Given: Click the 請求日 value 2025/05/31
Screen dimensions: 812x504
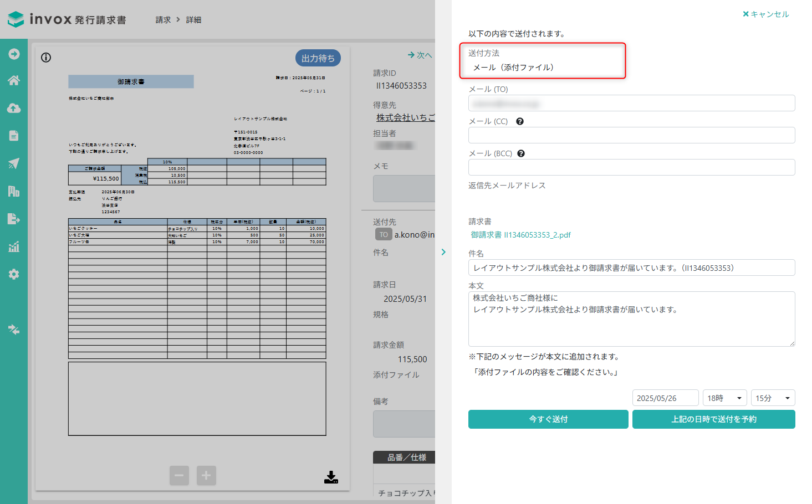Looking at the screenshot, I should [x=405, y=299].
